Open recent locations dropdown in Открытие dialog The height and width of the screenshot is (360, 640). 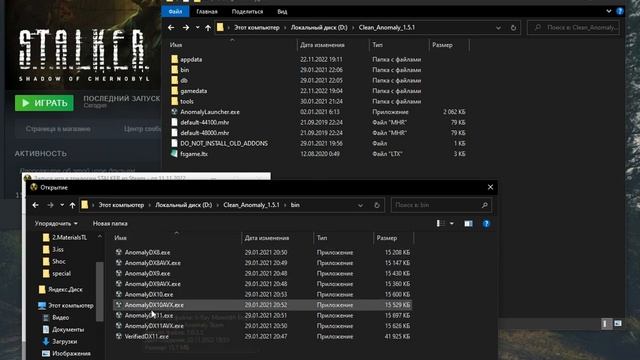(x=62, y=205)
